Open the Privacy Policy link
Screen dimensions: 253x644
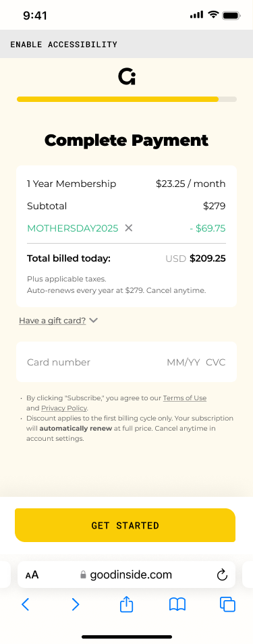(64, 408)
